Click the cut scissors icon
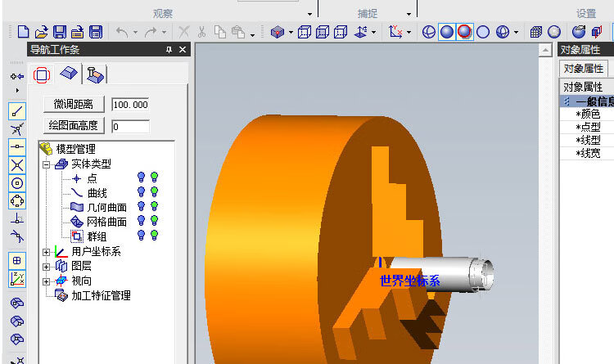Screen dimensions: 614x364 point(201,32)
